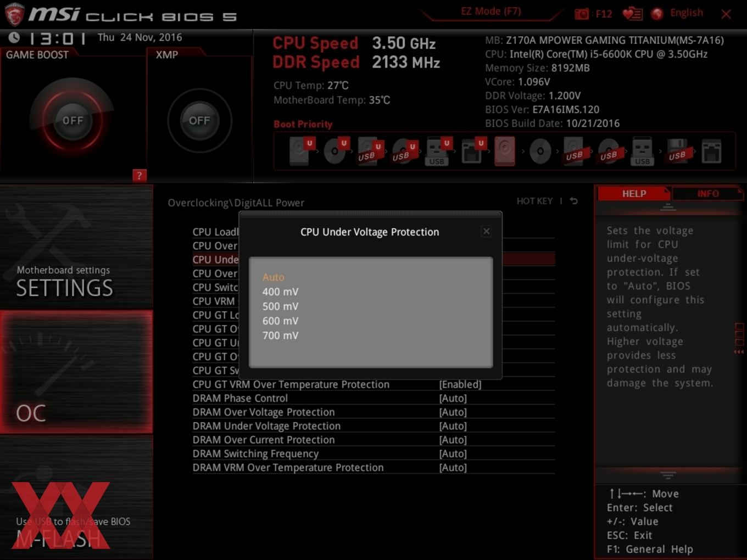Open DRAM Over Voltage Protection [Auto] value
Image resolution: width=747 pixels, height=560 pixels.
click(x=453, y=412)
